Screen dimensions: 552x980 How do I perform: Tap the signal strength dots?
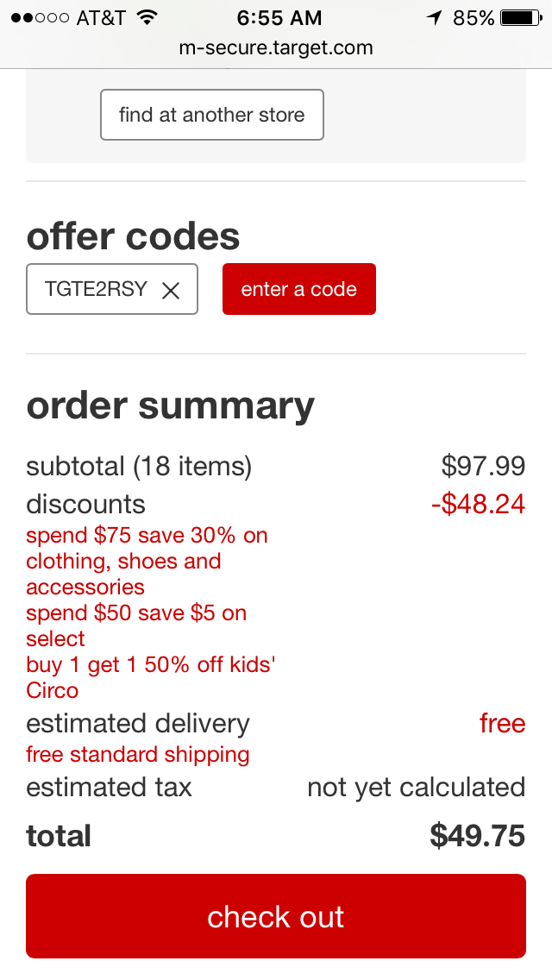(40, 18)
